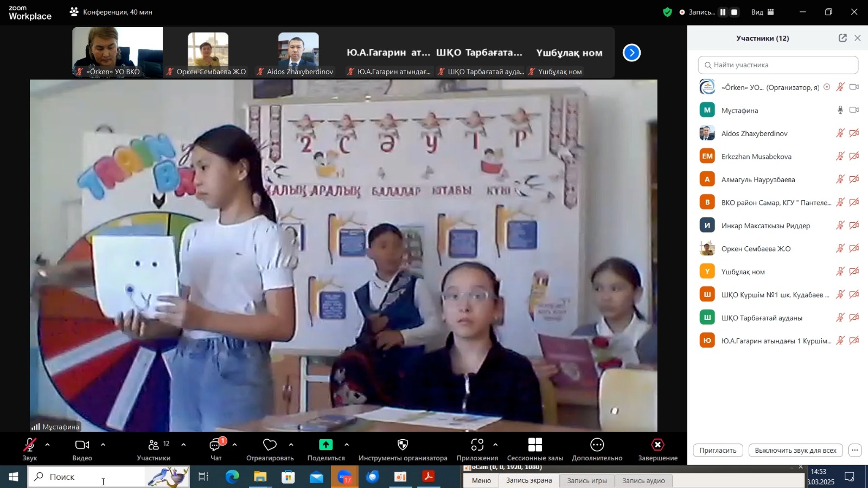Click the Share screen green icon

(x=325, y=445)
